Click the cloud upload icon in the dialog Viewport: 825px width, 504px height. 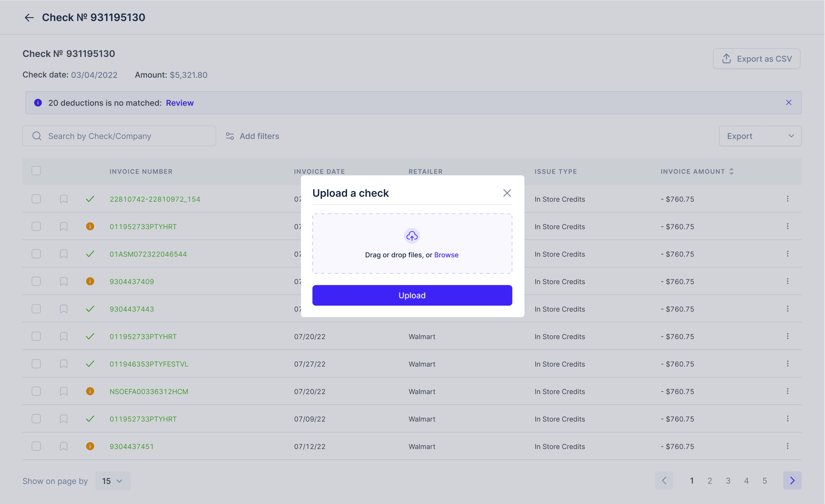[x=411, y=236]
